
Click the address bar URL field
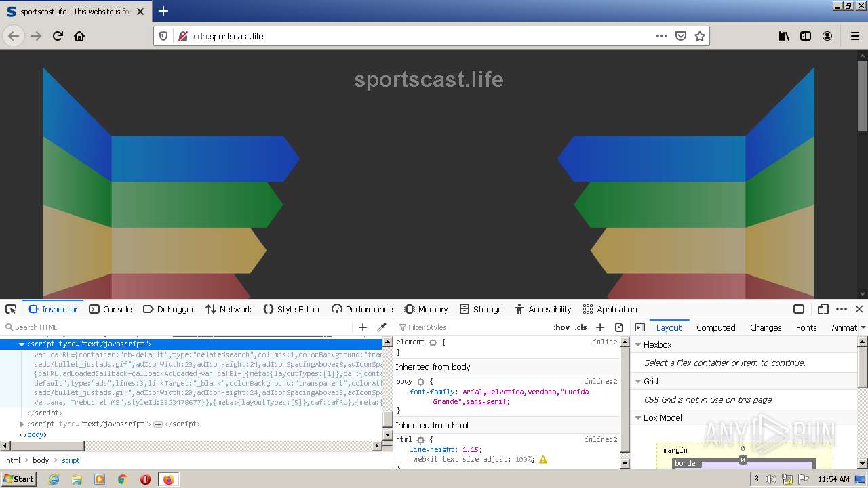pos(420,36)
